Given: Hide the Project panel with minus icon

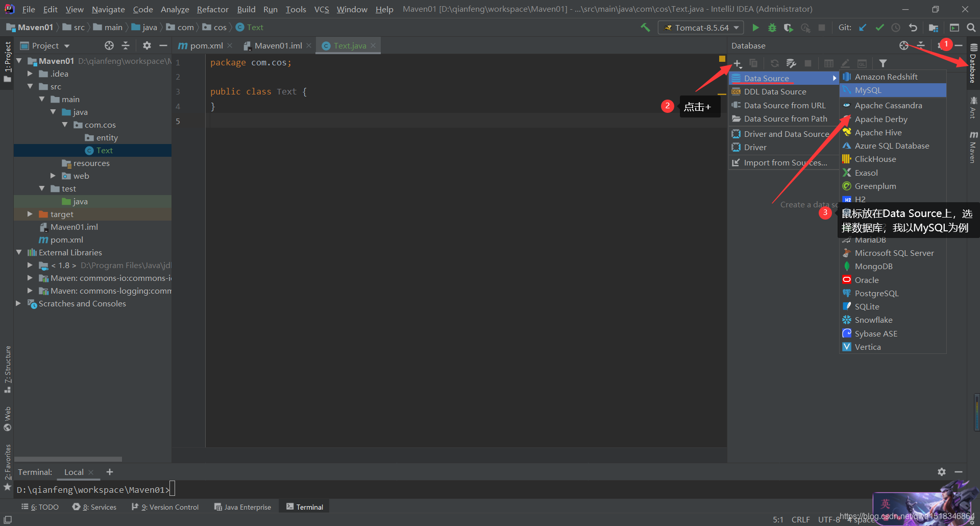Looking at the screenshot, I should pyautogui.click(x=163, y=45).
